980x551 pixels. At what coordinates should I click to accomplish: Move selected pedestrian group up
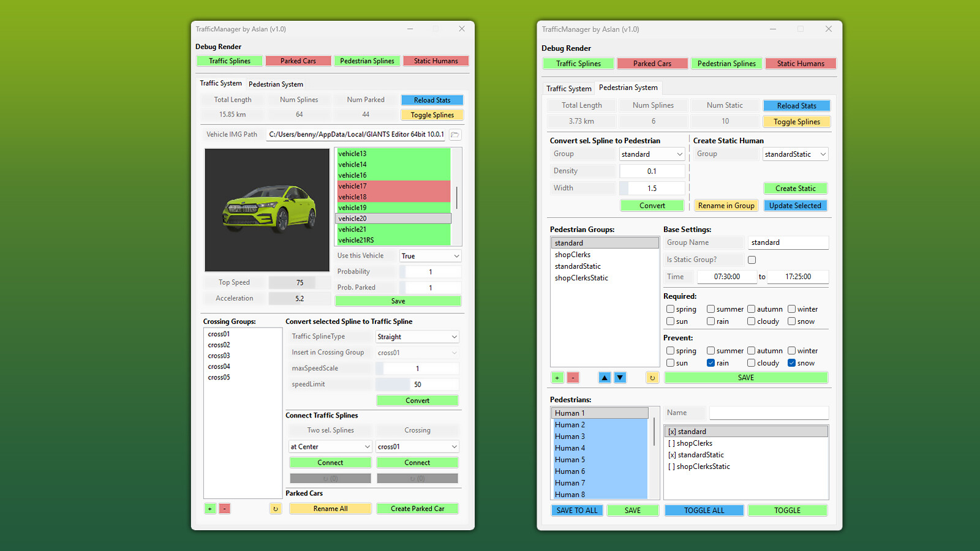(x=605, y=377)
